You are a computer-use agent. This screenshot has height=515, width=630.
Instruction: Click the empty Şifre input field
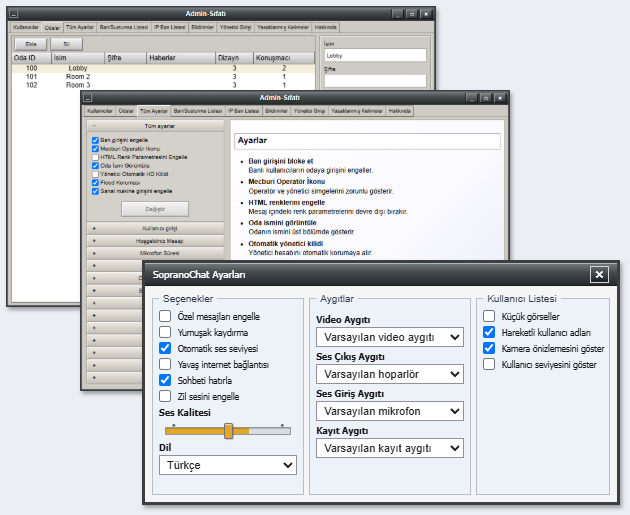pos(375,81)
